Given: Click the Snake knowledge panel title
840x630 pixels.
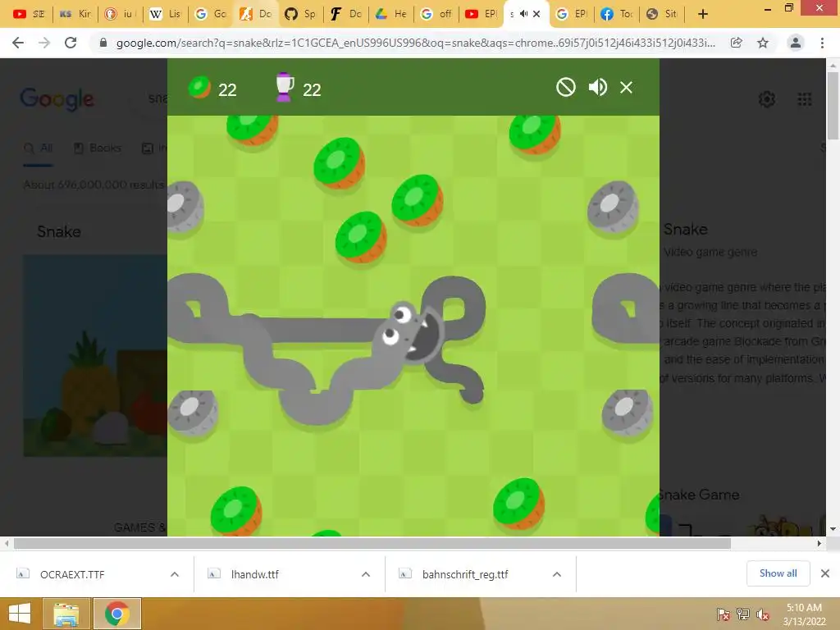Looking at the screenshot, I should click(x=685, y=230).
